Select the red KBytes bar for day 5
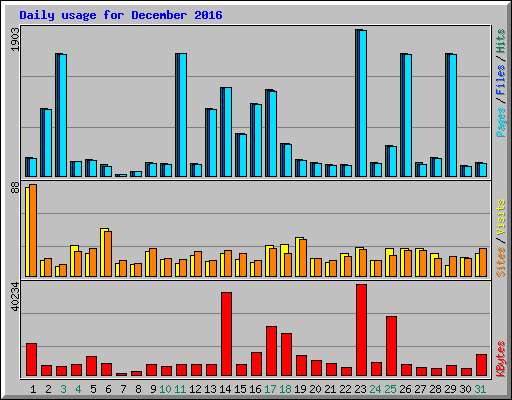This screenshot has height=400, width=512. click(x=91, y=366)
